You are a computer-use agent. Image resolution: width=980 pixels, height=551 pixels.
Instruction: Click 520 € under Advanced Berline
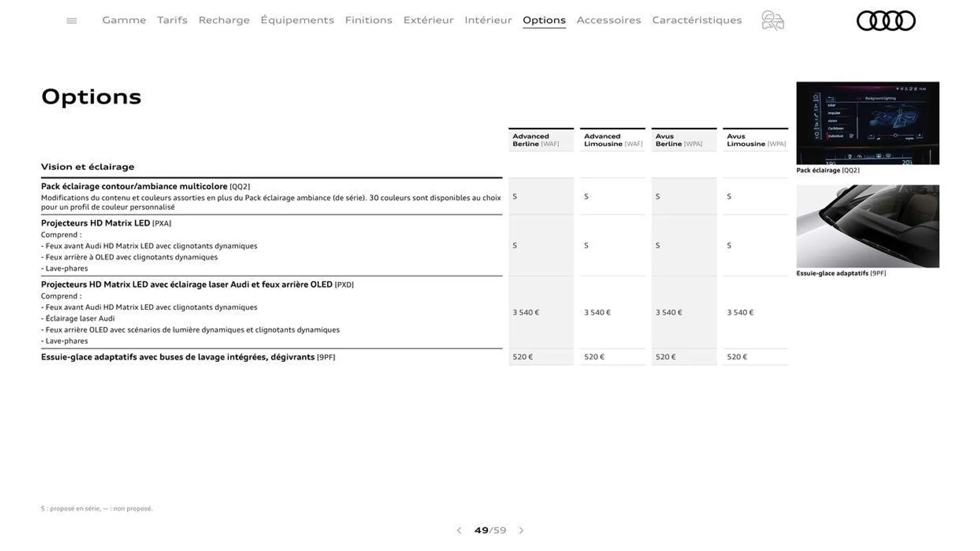tap(523, 357)
